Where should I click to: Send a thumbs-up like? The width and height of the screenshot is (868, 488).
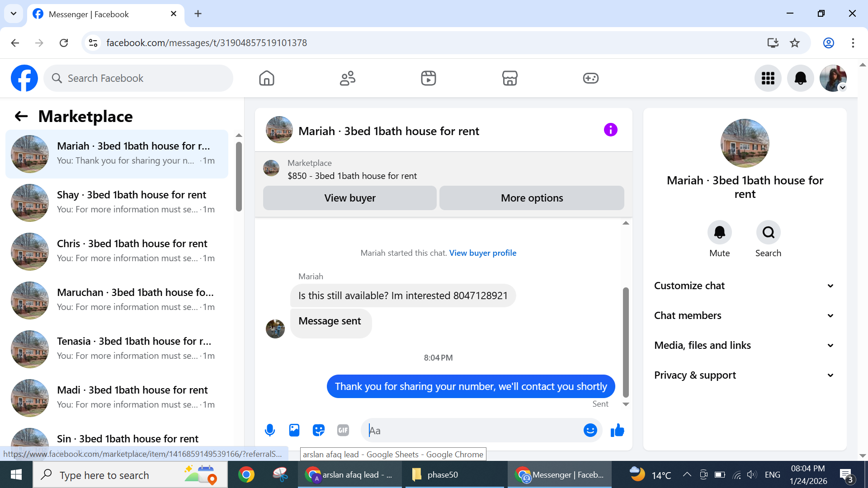tap(617, 430)
